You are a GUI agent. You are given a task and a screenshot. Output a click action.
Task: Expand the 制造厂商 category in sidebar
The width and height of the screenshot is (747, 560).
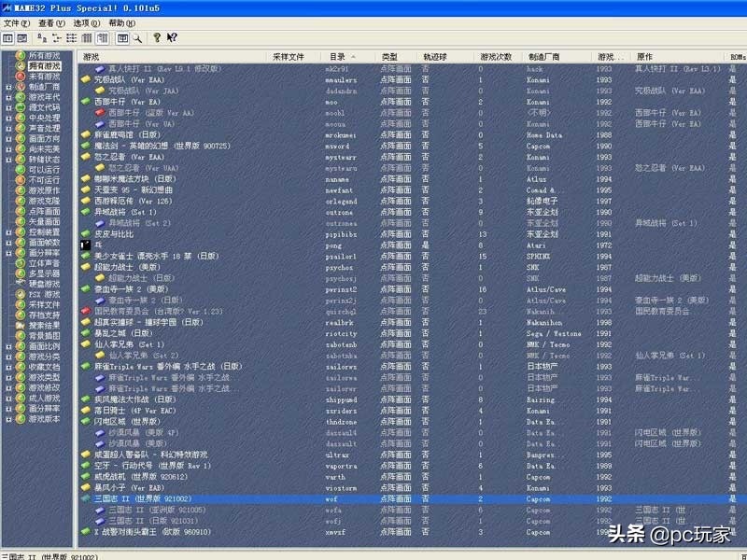pos(8,87)
